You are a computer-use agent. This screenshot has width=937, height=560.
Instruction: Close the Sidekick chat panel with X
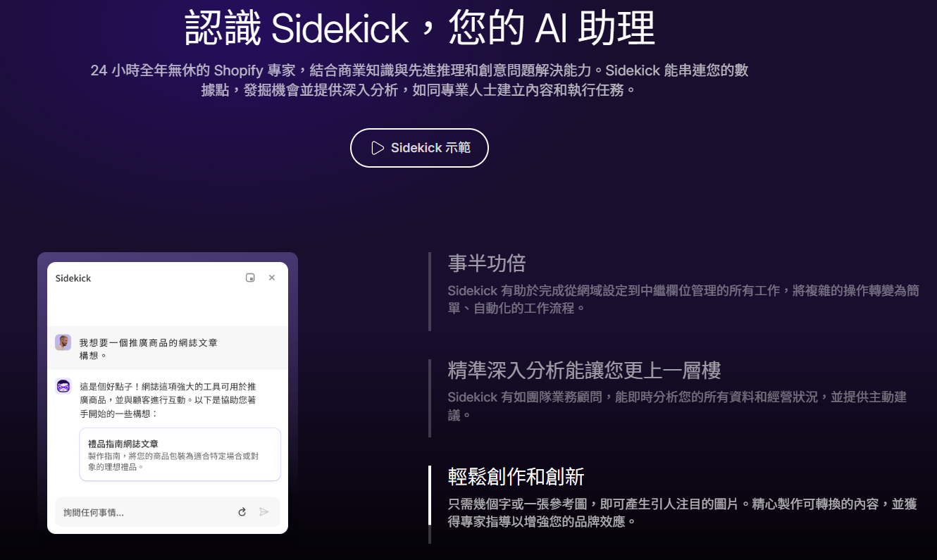coord(272,278)
